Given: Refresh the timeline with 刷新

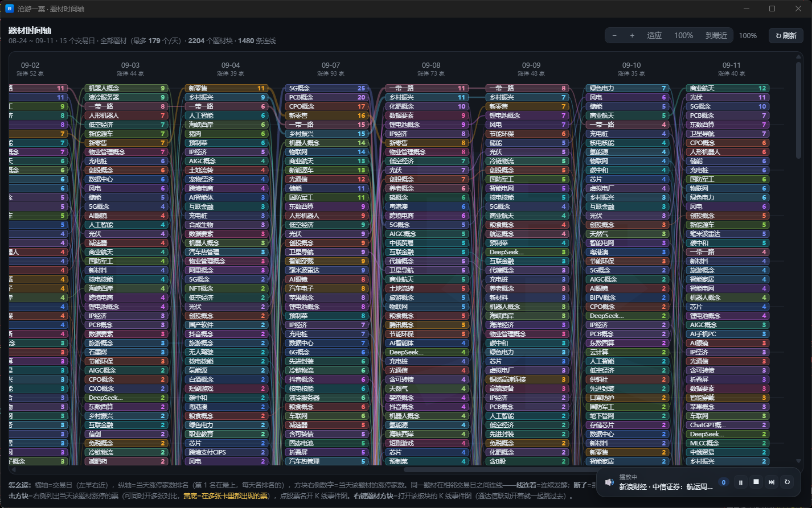Looking at the screenshot, I should pos(786,35).
